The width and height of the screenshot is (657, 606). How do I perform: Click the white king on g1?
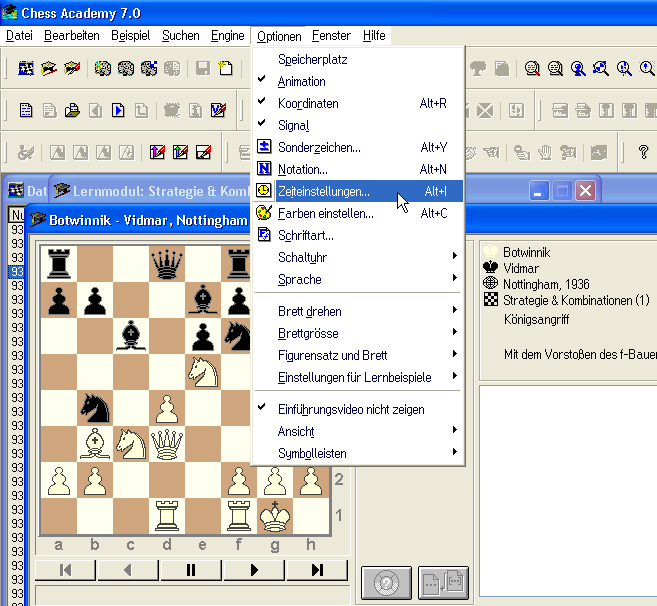coord(275,516)
